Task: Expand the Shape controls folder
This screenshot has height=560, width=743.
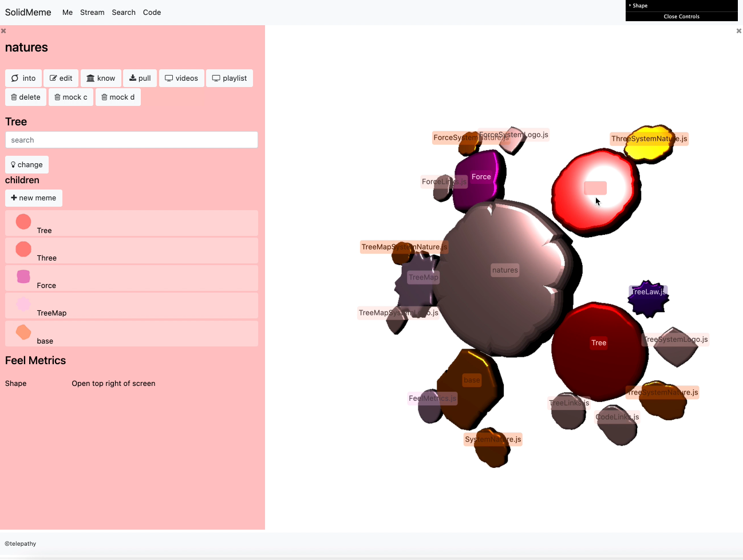Action: tap(640, 6)
